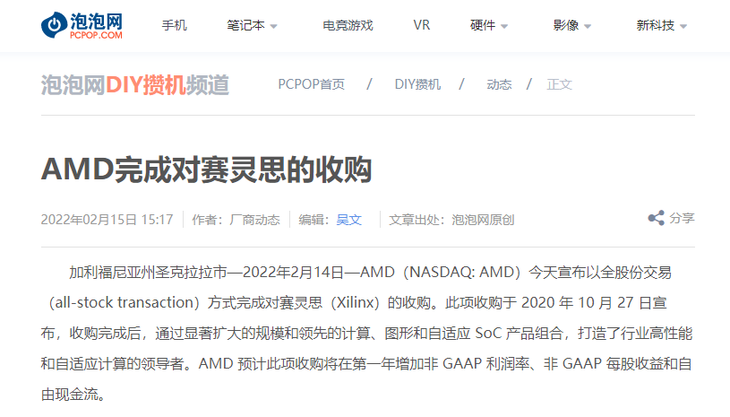Open the 硬件 navigation item
Screen dimensions: 730x417
(482, 26)
